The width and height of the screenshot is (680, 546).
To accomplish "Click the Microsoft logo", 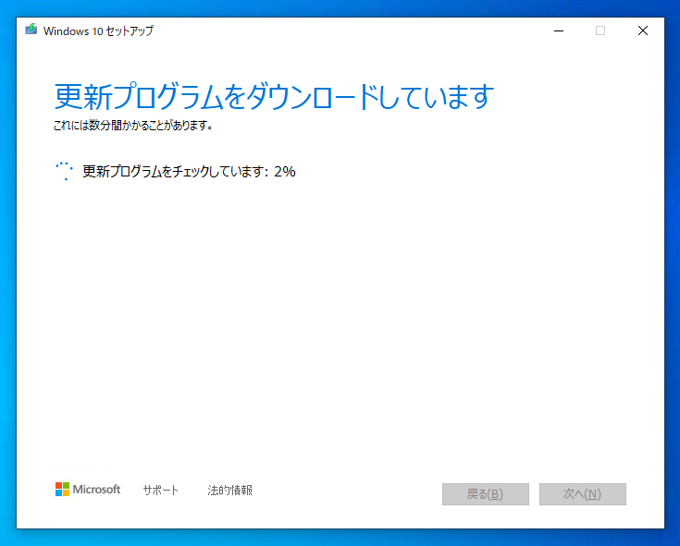I will [88, 489].
